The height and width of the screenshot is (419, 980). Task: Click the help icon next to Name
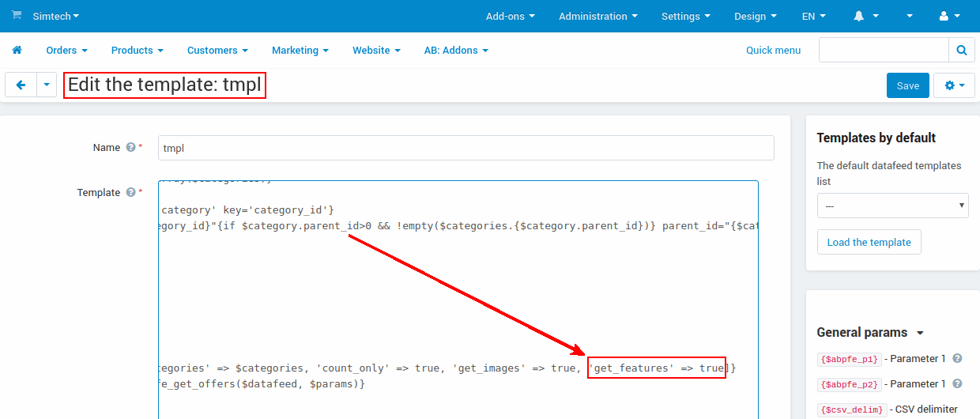(x=130, y=147)
